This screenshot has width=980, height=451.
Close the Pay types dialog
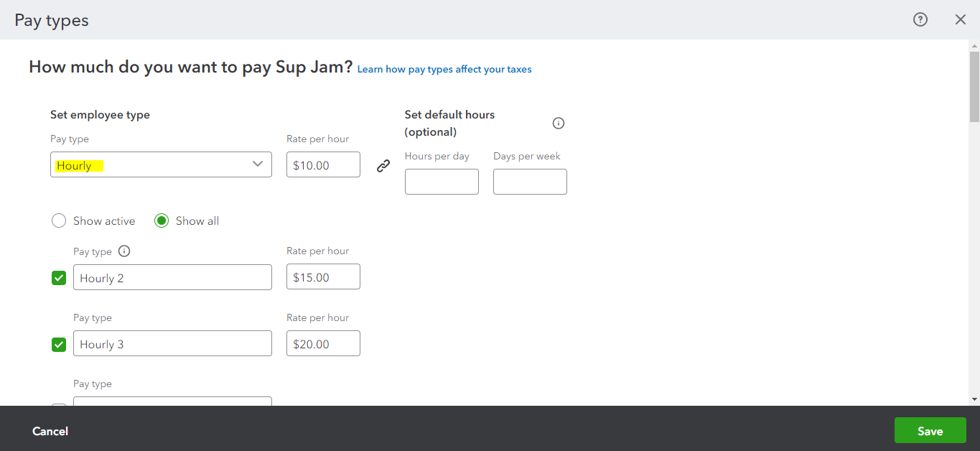tap(960, 20)
